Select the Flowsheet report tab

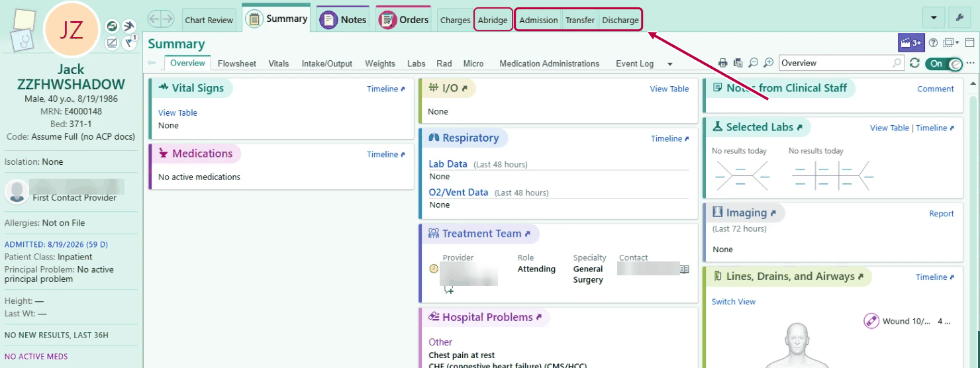[x=237, y=64]
